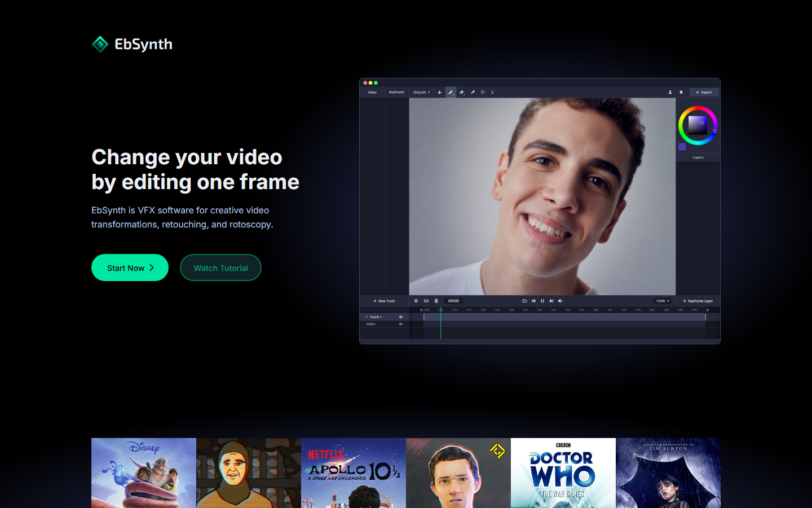Open the user account icon

(x=670, y=92)
